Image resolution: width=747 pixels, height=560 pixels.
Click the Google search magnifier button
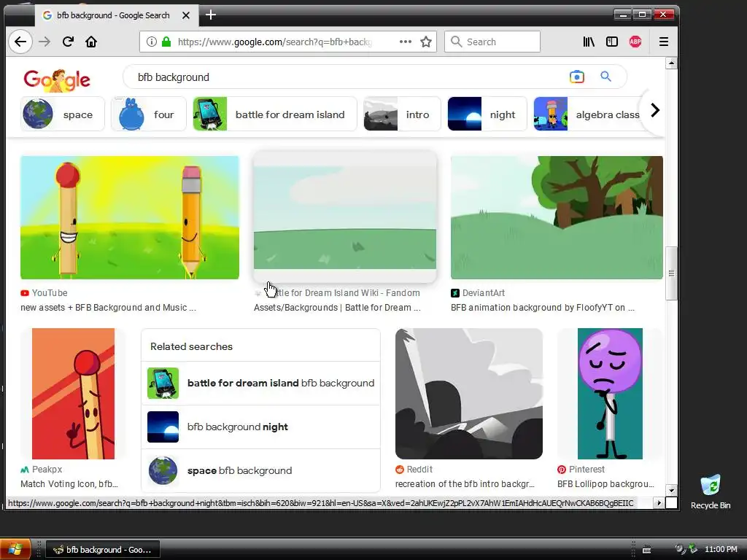[x=605, y=77]
